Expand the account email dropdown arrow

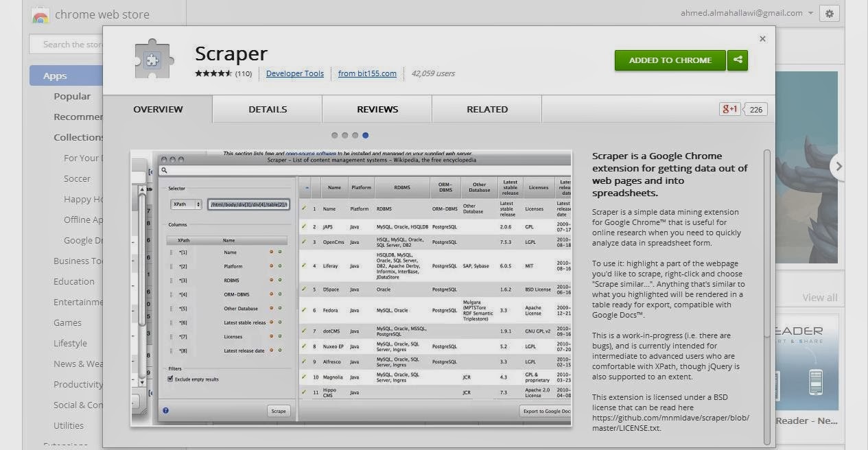click(810, 13)
